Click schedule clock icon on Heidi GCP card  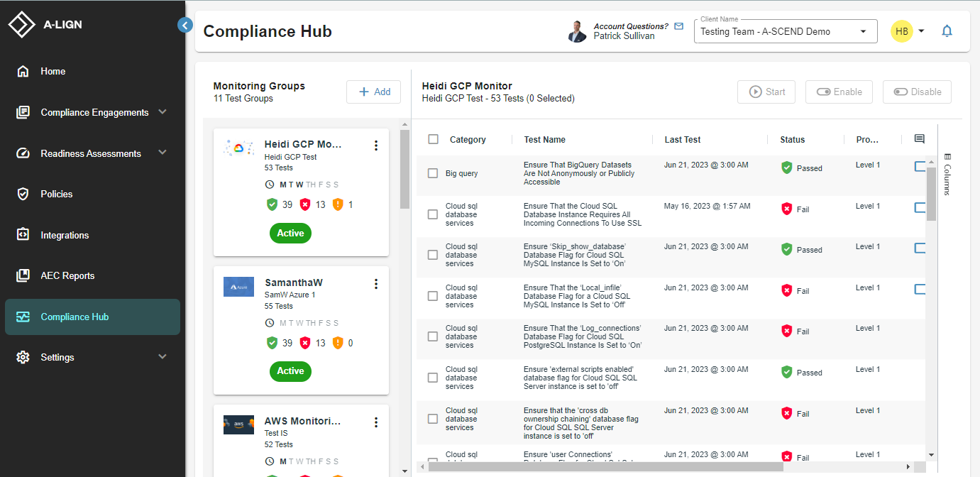tap(270, 185)
